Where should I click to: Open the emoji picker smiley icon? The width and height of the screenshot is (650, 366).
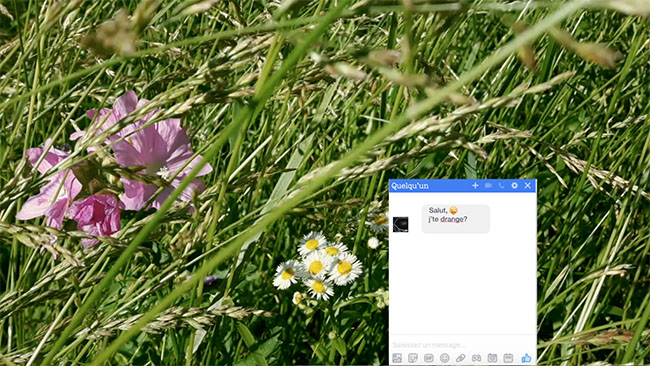pos(444,358)
